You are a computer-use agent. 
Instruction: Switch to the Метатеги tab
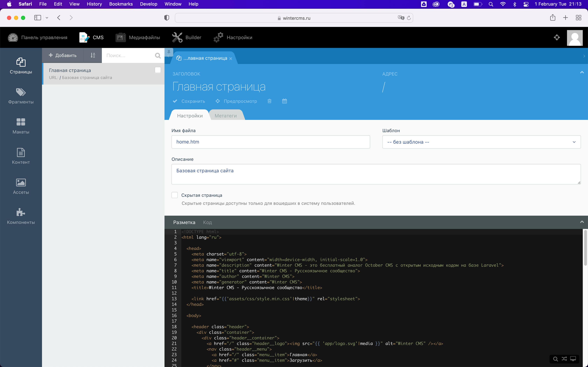pyautogui.click(x=225, y=116)
